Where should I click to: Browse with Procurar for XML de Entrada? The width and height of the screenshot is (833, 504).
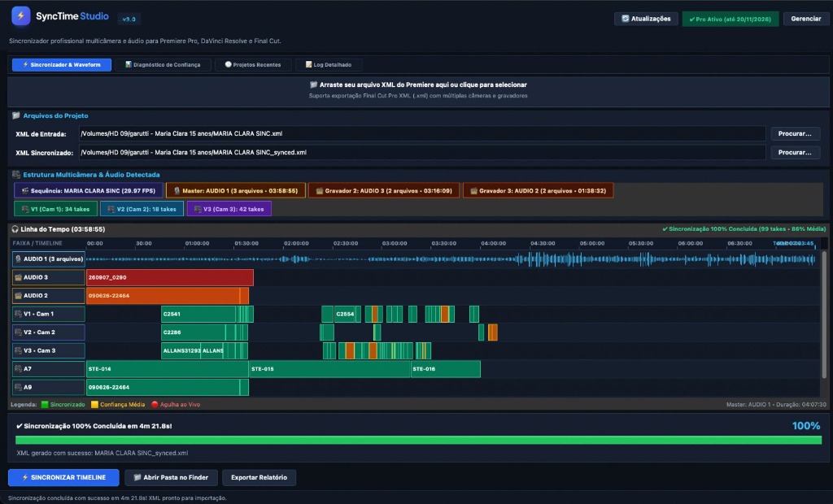[795, 134]
